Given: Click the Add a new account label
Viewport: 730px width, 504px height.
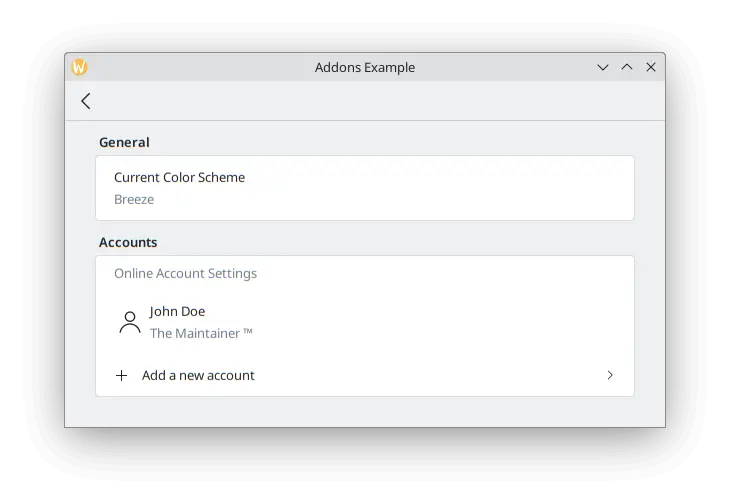Looking at the screenshot, I should [x=198, y=376].
